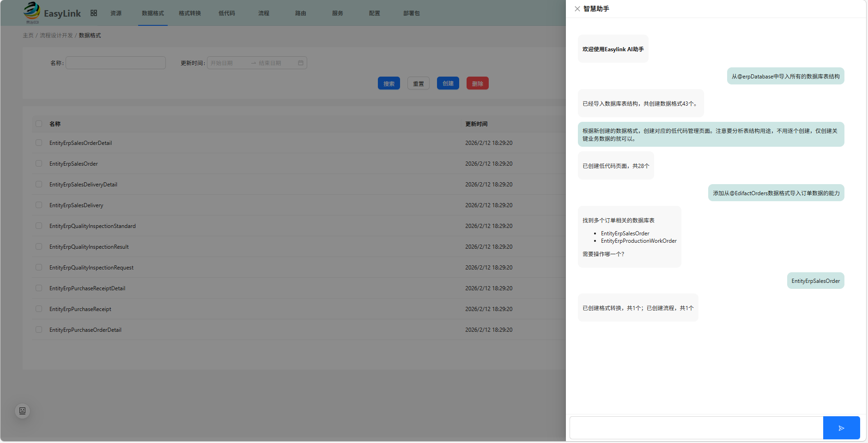Open the EntityErpSalesDelivery row name
The height and width of the screenshot is (443, 868).
tap(76, 205)
